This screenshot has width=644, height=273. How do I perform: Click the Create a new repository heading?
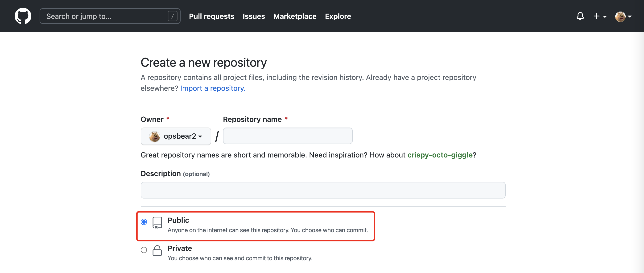203,62
